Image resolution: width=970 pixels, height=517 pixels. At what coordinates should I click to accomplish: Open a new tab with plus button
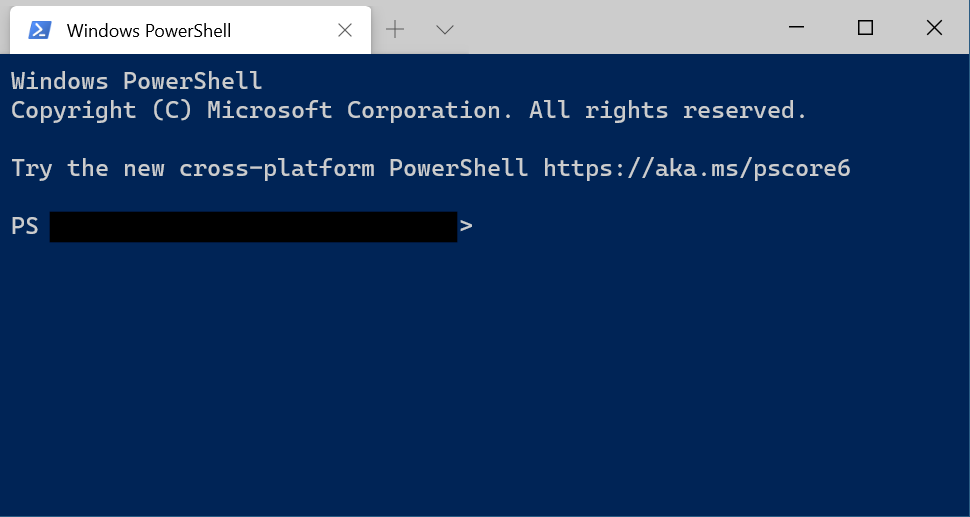[x=395, y=30]
